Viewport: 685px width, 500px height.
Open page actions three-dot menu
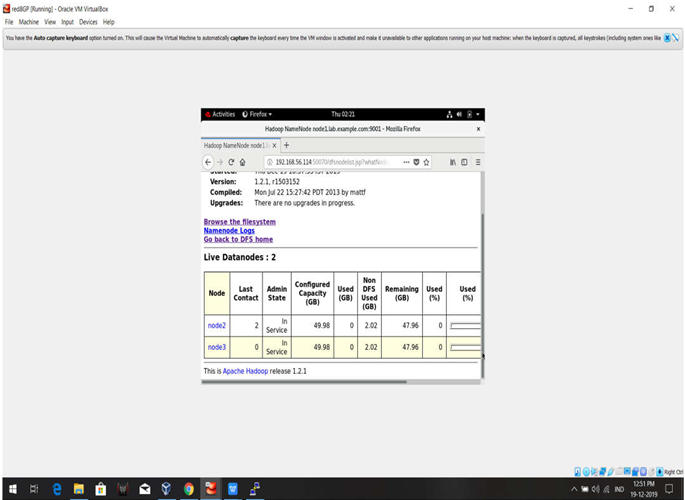click(x=406, y=162)
